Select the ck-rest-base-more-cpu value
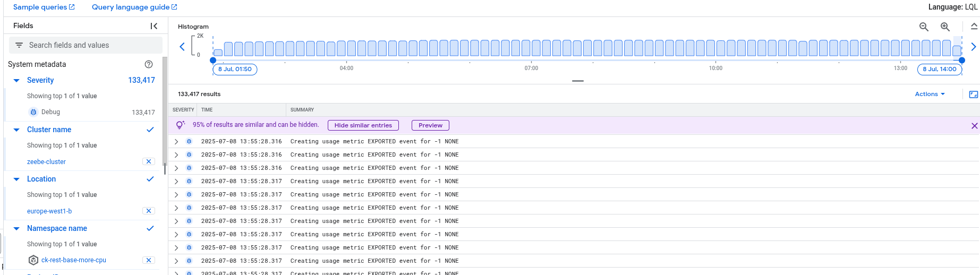 tap(74, 260)
